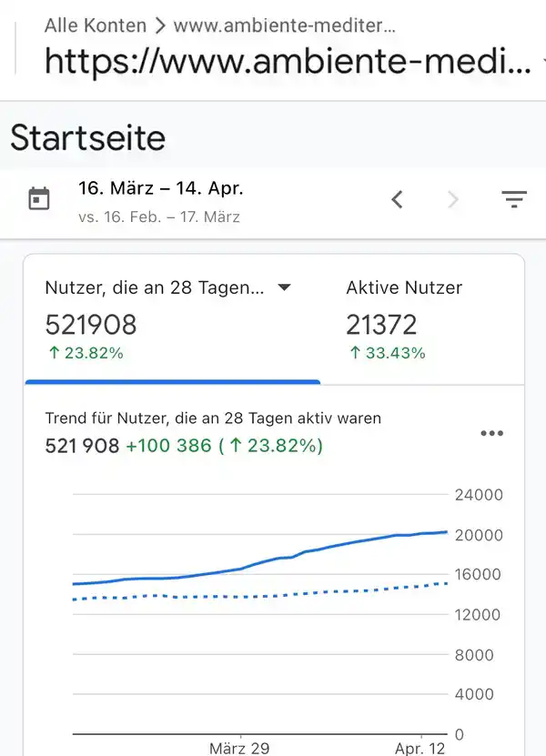This screenshot has height=756, width=546.
Task: Select the 16. März – 14. Apr. date range
Action: tap(161, 188)
